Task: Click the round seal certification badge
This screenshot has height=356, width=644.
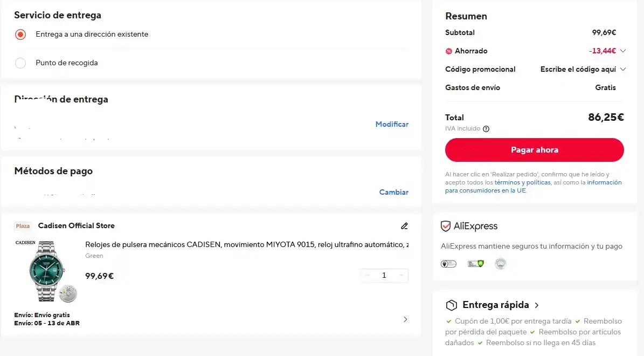Action: coord(501,264)
